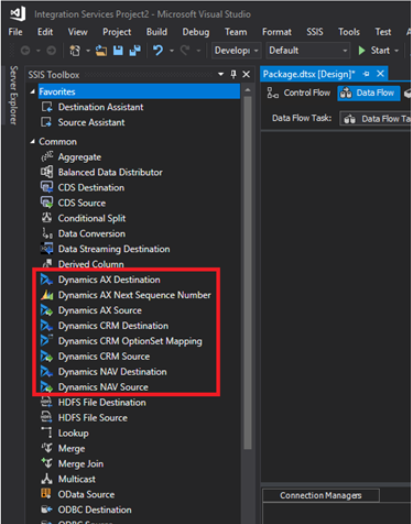Click the Dynamics NAV Destination icon
The height and width of the screenshot is (524, 411).
pyautogui.click(x=47, y=372)
